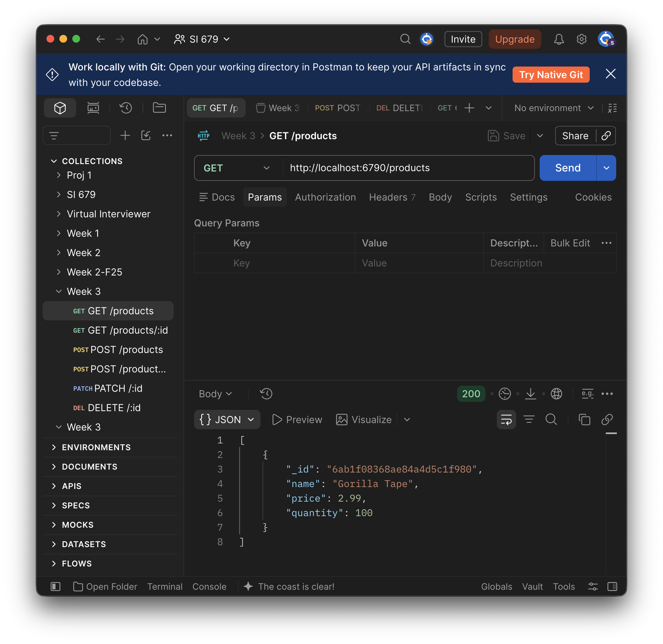
Task: Select DELETE /:id request in sidebar
Action: 108,408
